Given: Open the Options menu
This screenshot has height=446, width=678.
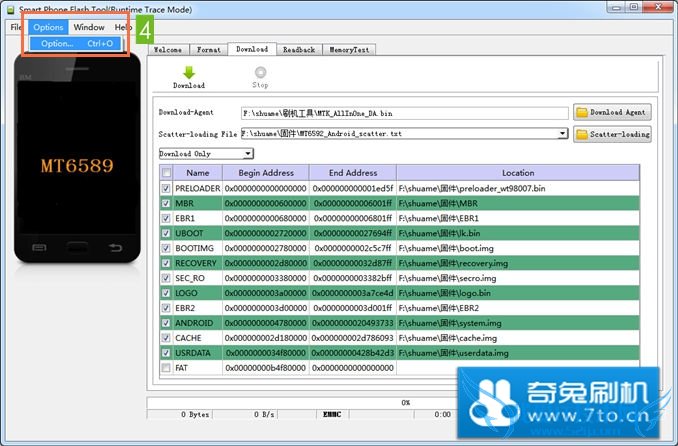Looking at the screenshot, I should pos(48,27).
